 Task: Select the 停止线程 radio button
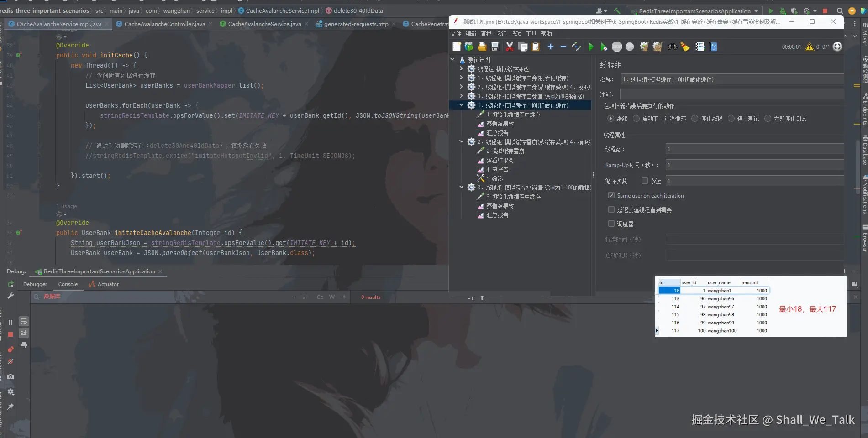pyautogui.click(x=694, y=119)
